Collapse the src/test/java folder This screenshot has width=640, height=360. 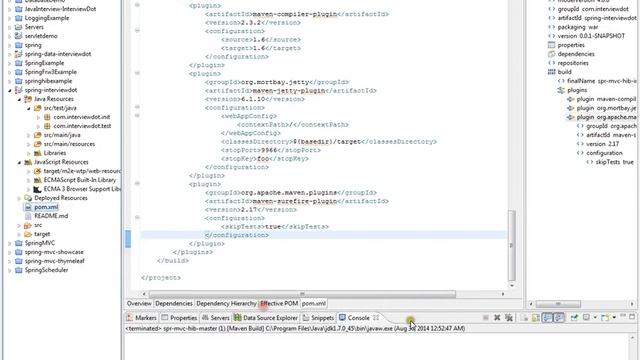29,108
